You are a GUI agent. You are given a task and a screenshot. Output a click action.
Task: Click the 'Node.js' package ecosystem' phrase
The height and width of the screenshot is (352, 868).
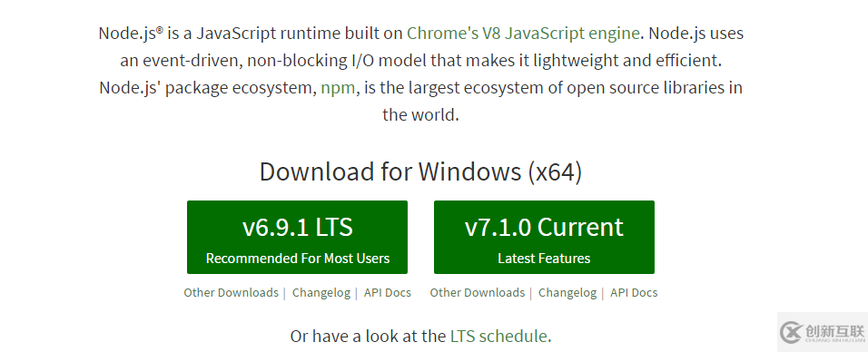208,88
